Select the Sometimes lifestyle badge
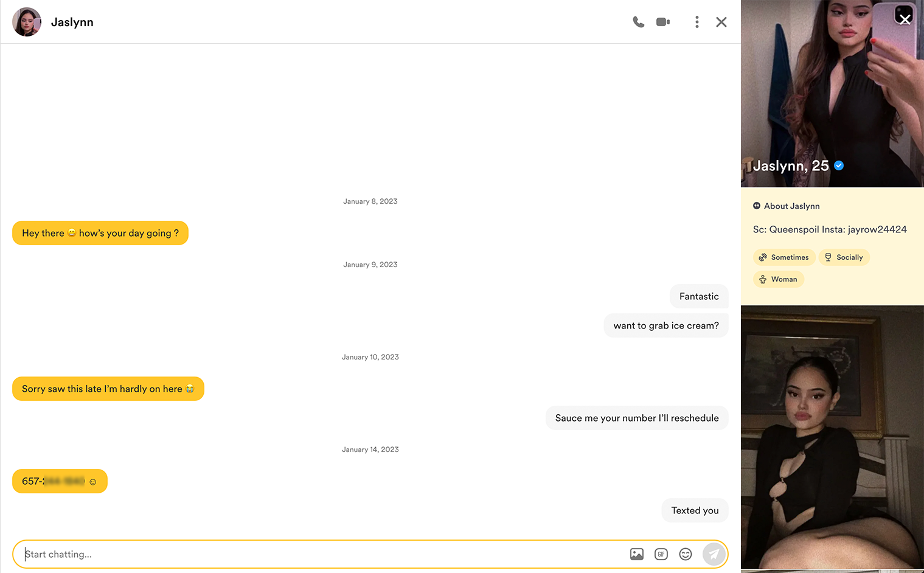 (x=783, y=257)
